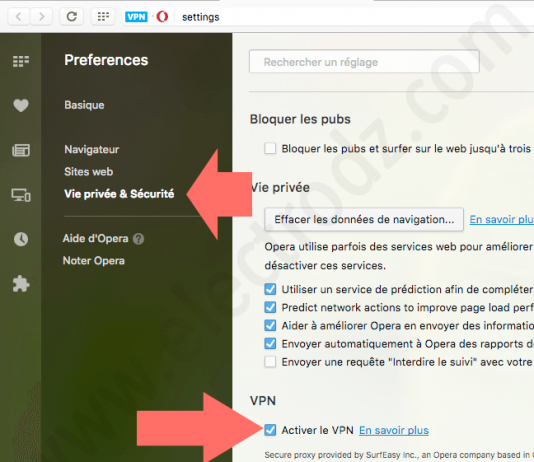Reload the page with refresh button

pos(72,16)
